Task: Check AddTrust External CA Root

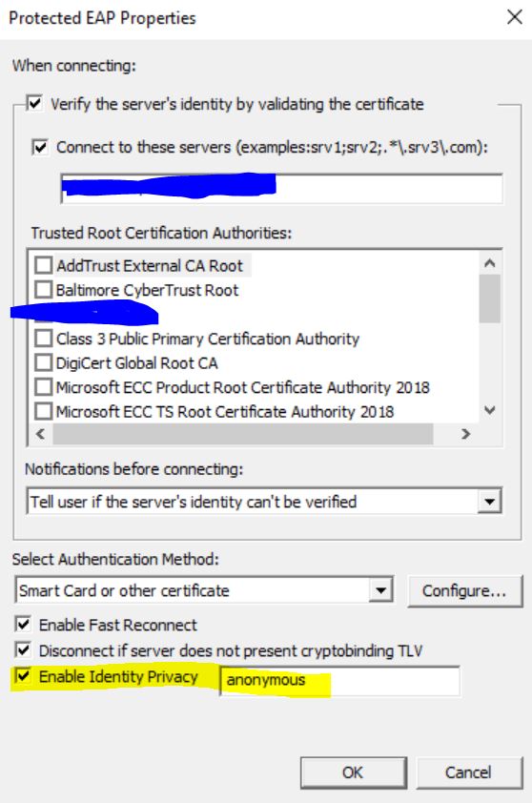Action: point(44,265)
